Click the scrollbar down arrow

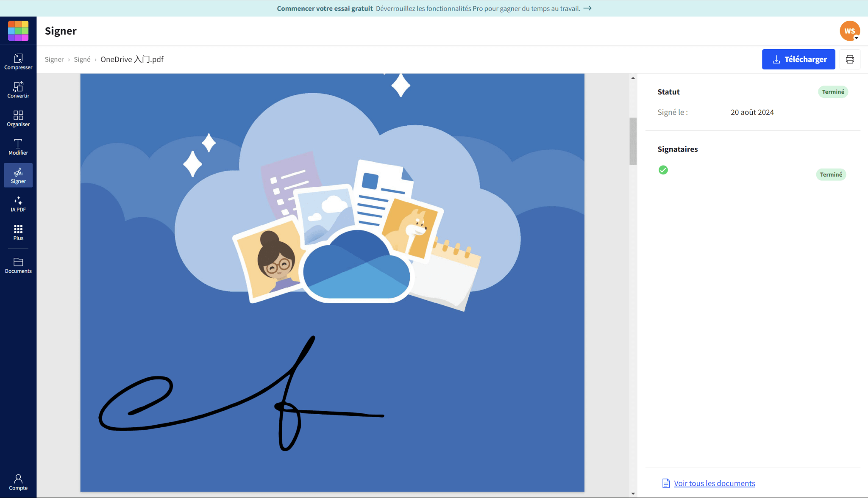(x=633, y=494)
